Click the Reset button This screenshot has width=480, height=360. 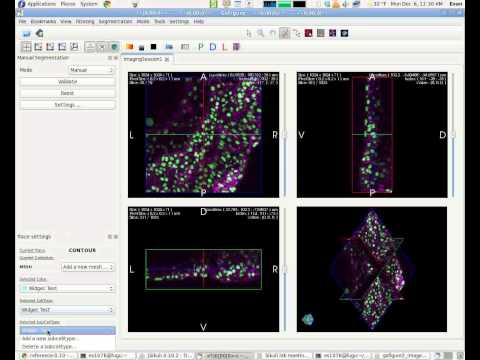(x=68, y=93)
